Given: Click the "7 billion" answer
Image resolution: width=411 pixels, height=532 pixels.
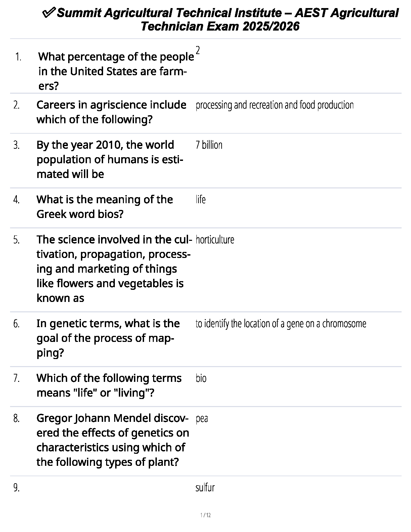Looking at the screenshot, I should pos(209,145).
